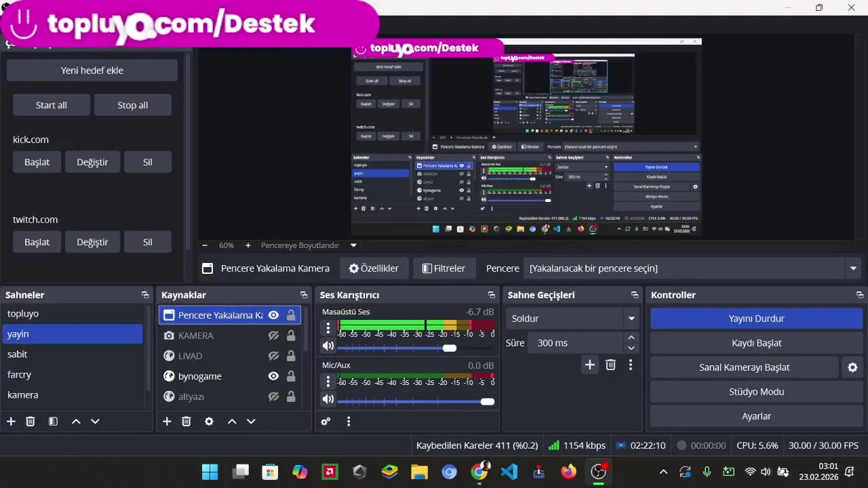Mute Mic/Aux speaker button
This screenshot has width=868, height=488.
click(x=328, y=400)
